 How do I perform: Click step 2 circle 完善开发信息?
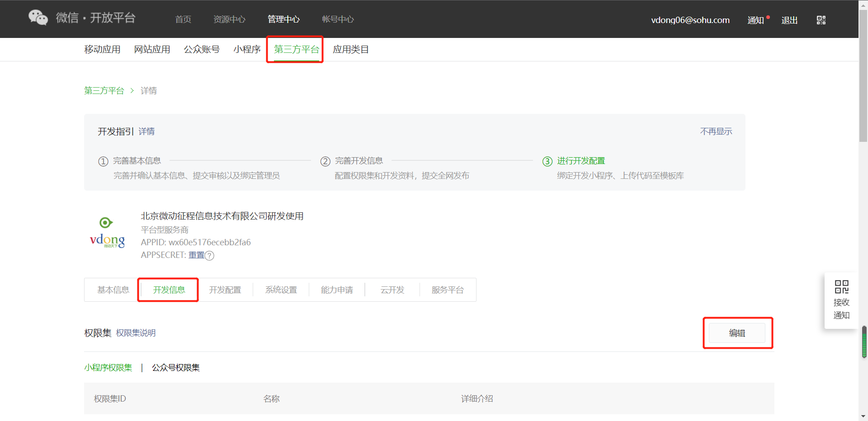click(x=325, y=161)
